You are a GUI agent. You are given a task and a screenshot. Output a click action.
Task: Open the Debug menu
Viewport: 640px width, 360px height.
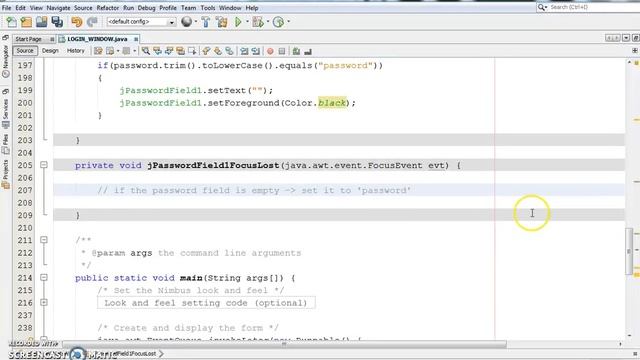[147, 8]
